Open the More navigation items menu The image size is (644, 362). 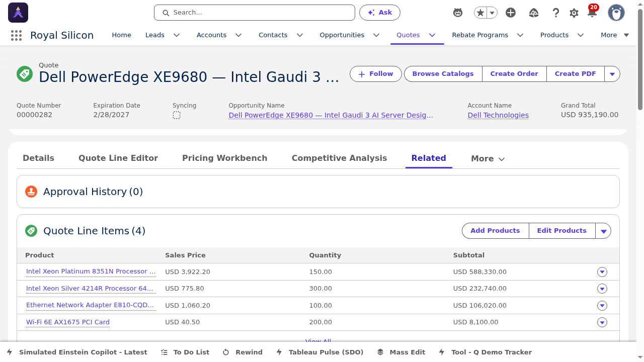(615, 35)
